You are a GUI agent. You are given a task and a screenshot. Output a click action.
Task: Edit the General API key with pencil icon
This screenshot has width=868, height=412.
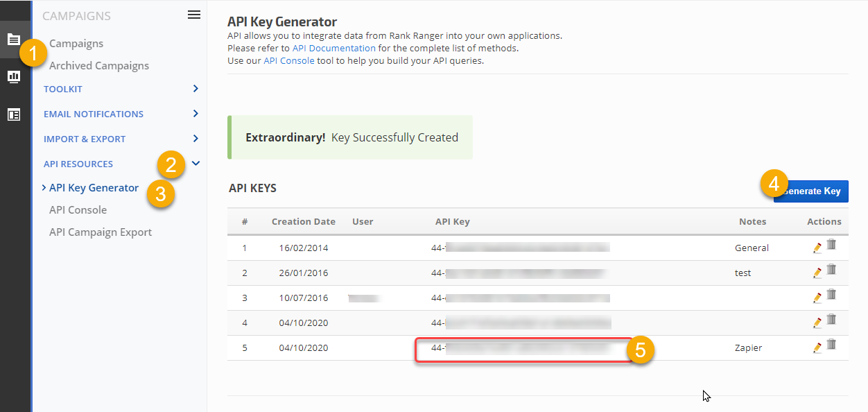817,248
